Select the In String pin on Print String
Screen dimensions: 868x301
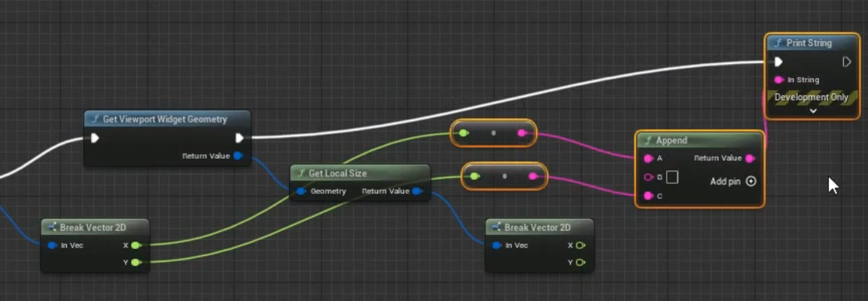pos(779,80)
